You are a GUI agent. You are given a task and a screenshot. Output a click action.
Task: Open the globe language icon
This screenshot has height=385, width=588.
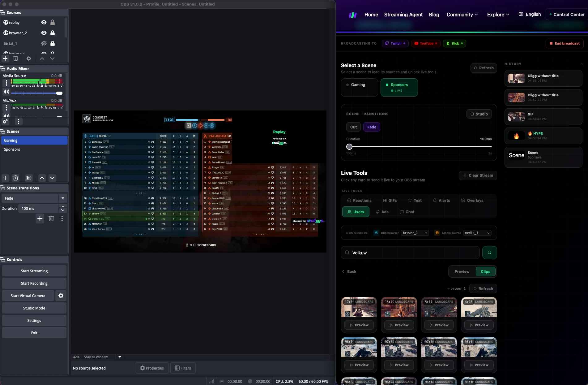[521, 14]
